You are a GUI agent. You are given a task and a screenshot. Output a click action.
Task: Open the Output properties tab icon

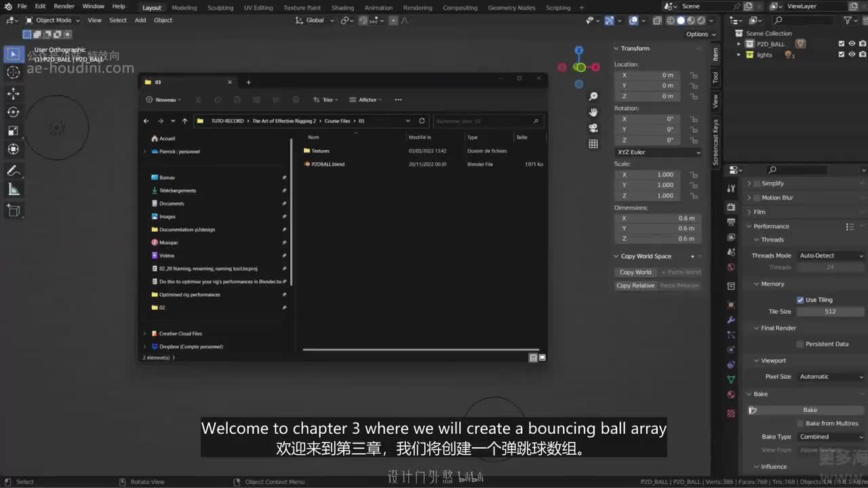pos(731,222)
